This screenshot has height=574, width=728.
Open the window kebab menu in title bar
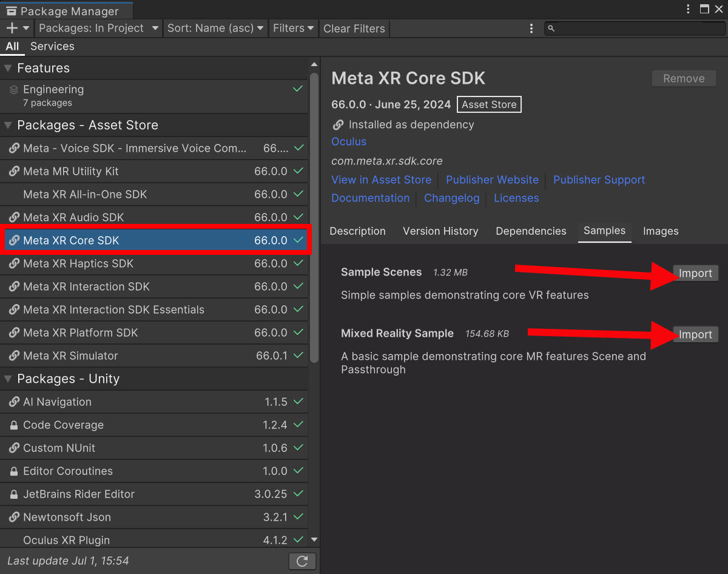pos(688,9)
